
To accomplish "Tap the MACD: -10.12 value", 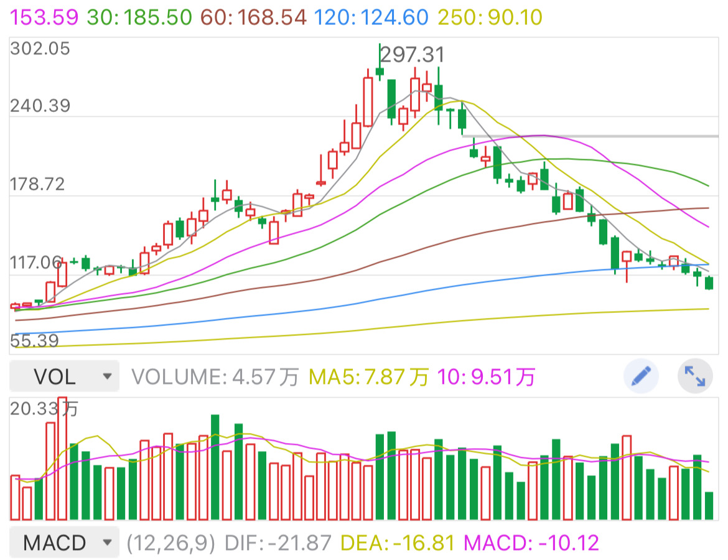I will [531, 543].
